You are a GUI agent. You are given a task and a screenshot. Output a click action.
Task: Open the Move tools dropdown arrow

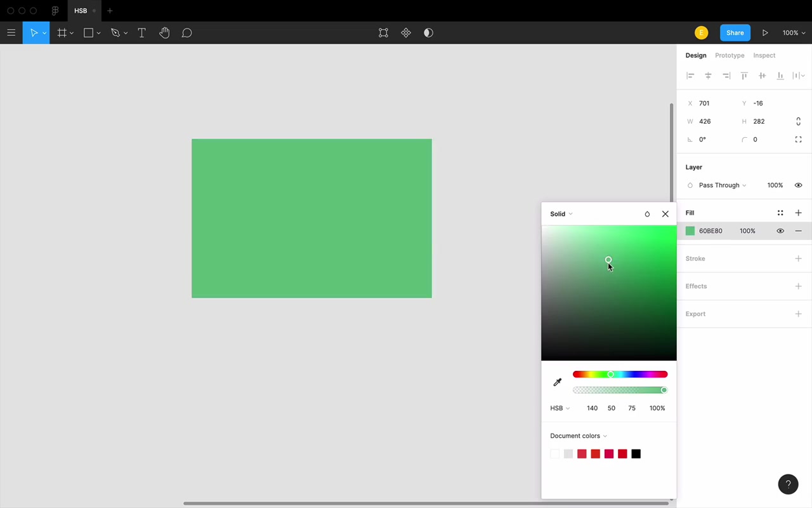[44, 33]
